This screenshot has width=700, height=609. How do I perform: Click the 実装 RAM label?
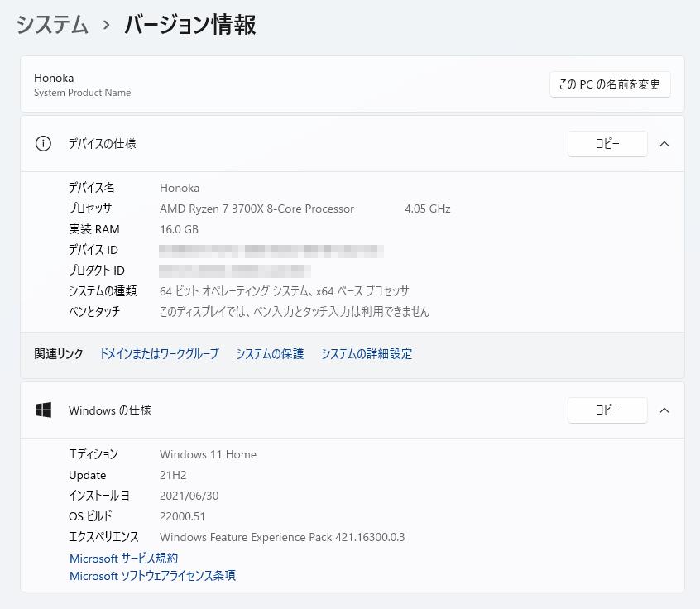(94, 229)
